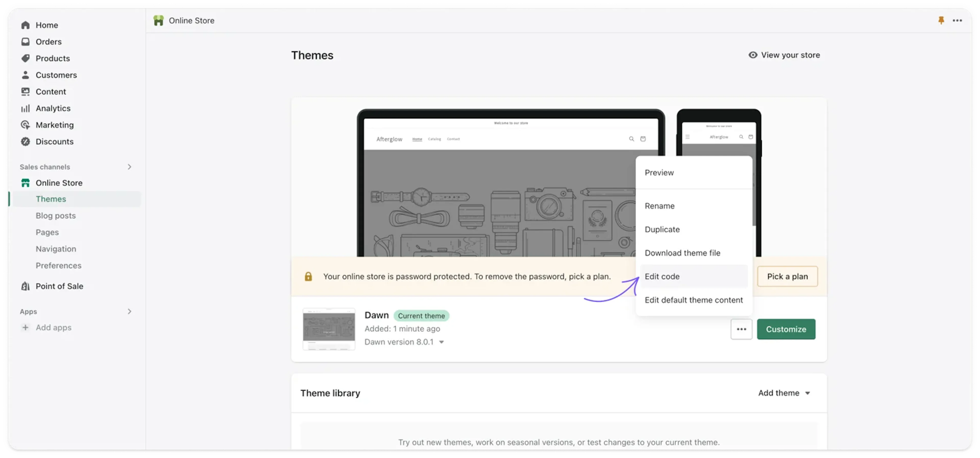Choose Duplicate in the theme menu
Viewport: 980px width, 458px height.
[662, 230]
